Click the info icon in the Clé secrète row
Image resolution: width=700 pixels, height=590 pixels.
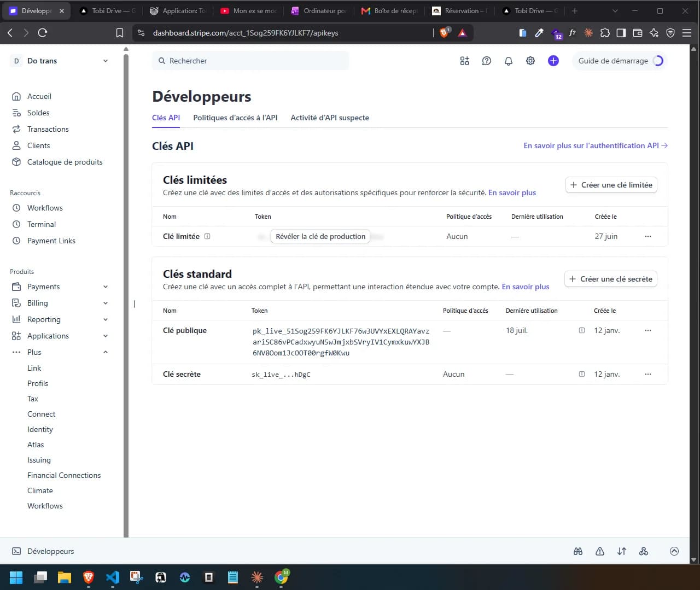pos(582,374)
